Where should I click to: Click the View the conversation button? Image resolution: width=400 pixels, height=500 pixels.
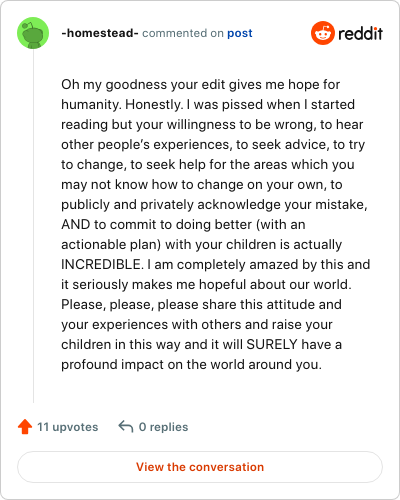(x=200, y=467)
